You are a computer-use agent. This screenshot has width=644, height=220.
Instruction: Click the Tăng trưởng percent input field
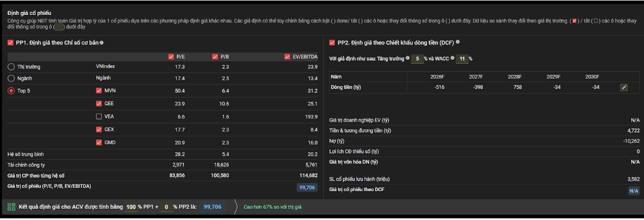coord(417,59)
